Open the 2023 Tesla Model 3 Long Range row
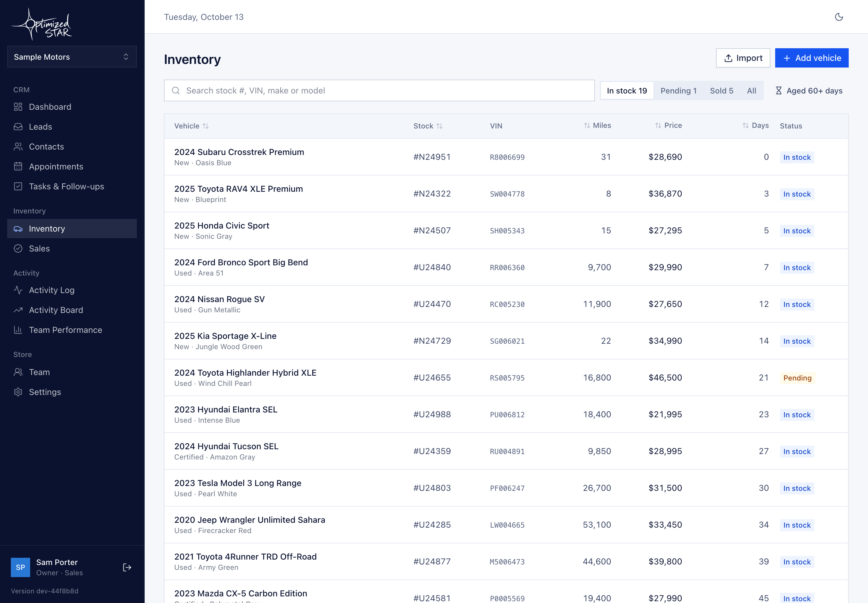The image size is (868, 603). tap(506, 488)
